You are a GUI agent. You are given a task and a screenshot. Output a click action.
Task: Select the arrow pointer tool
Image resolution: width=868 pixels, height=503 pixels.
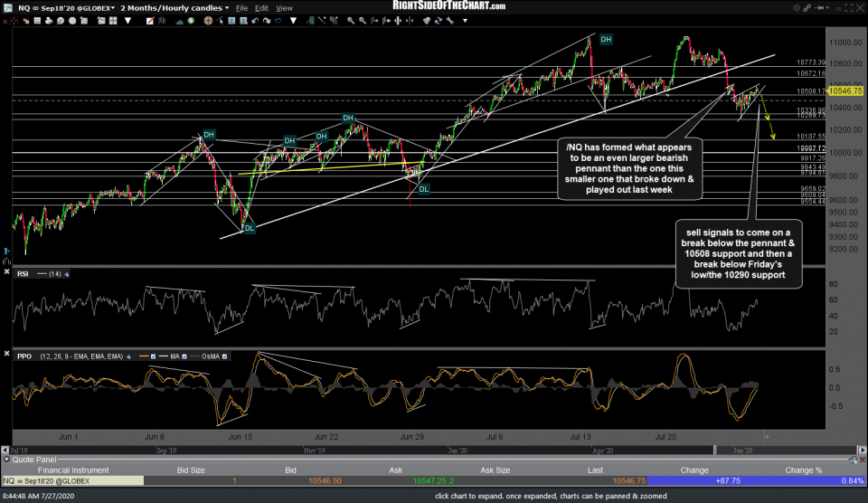pyautogui.click(x=219, y=21)
